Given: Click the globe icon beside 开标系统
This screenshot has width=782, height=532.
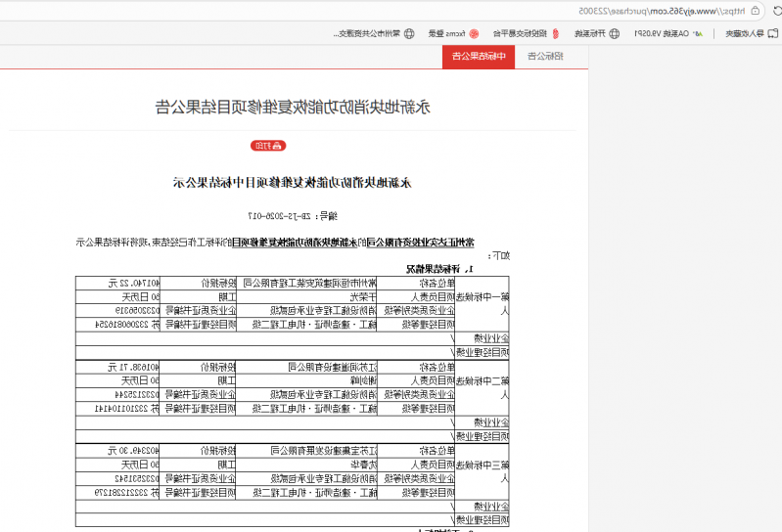Looking at the screenshot, I should coord(615,33).
